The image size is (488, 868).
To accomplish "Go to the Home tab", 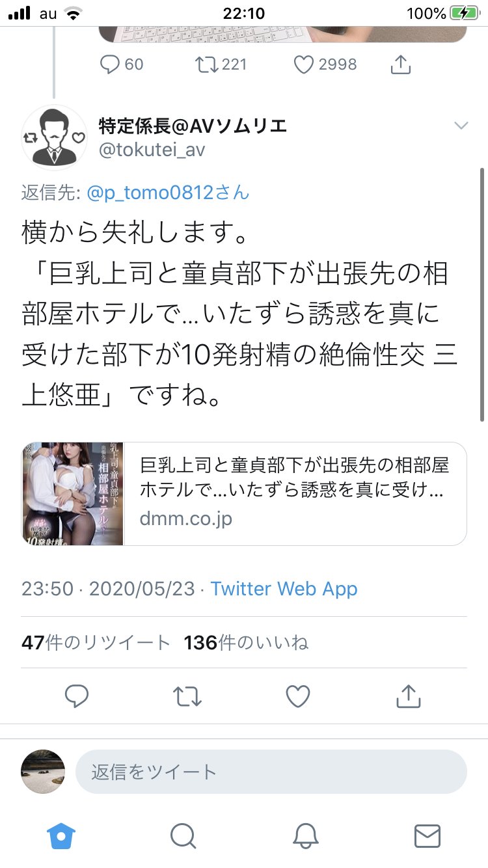I will tap(61, 835).
